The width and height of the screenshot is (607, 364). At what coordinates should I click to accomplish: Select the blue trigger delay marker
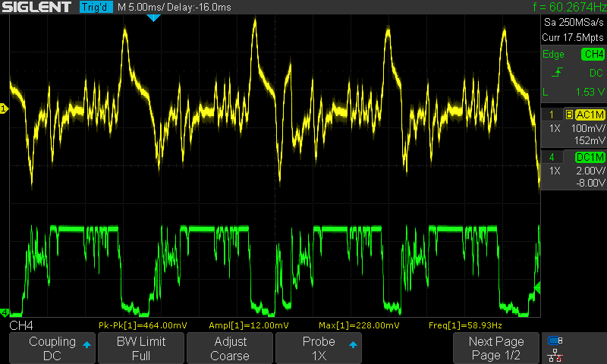click(x=153, y=17)
